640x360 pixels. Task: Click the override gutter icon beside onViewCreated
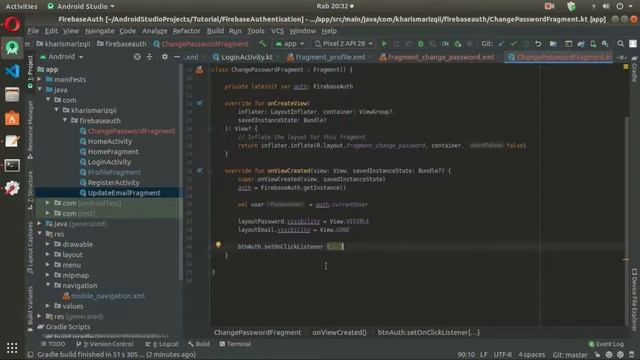[200, 171]
